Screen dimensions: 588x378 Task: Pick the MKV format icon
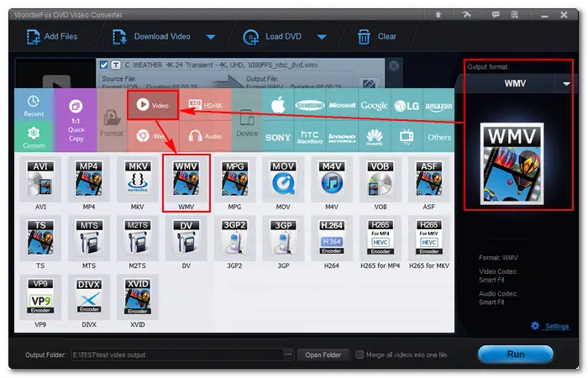[x=137, y=179]
